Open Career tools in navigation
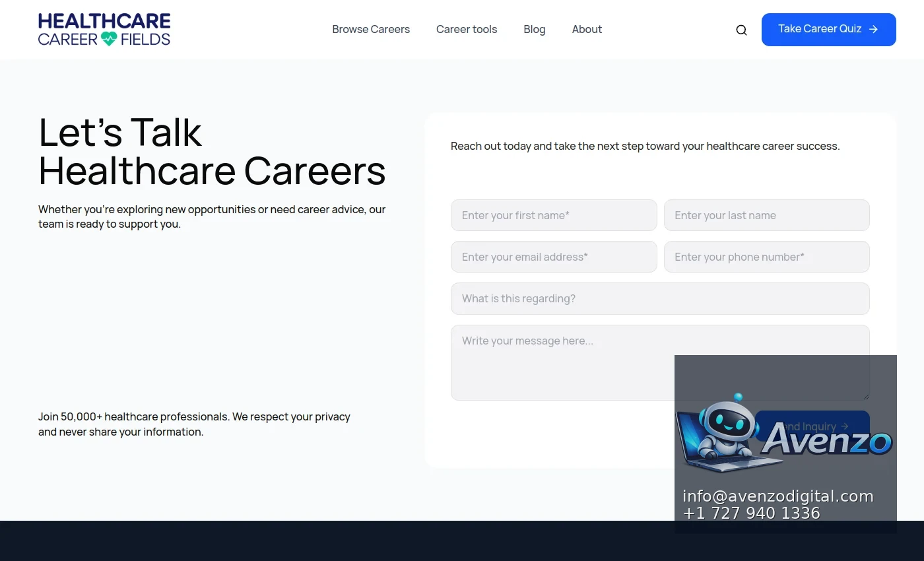This screenshot has height=561, width=924. [467, 30]
